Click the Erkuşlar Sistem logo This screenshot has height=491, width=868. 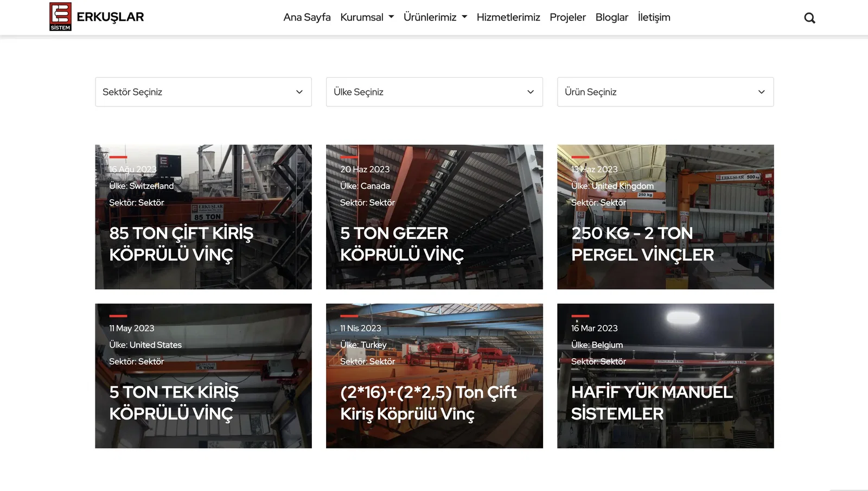click(x=60, y=17)
